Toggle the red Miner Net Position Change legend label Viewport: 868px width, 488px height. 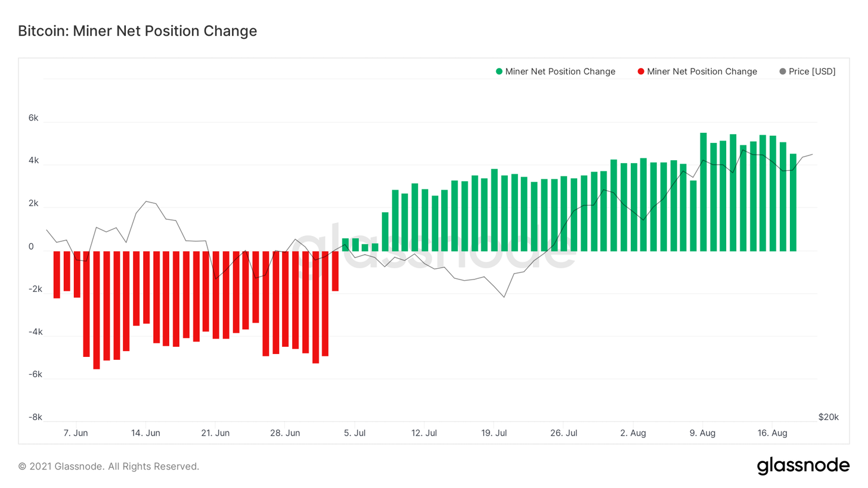point(702,72)
